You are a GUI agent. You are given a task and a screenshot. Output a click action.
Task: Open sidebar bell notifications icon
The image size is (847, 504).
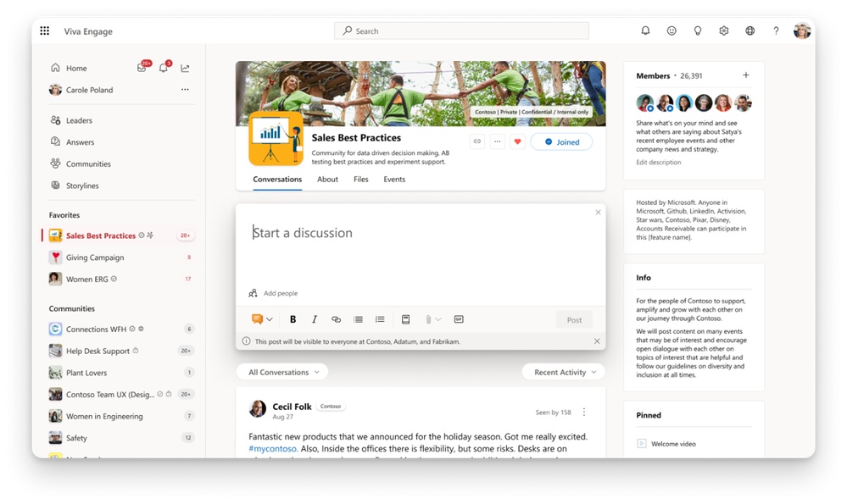click(x=164, y=68)
